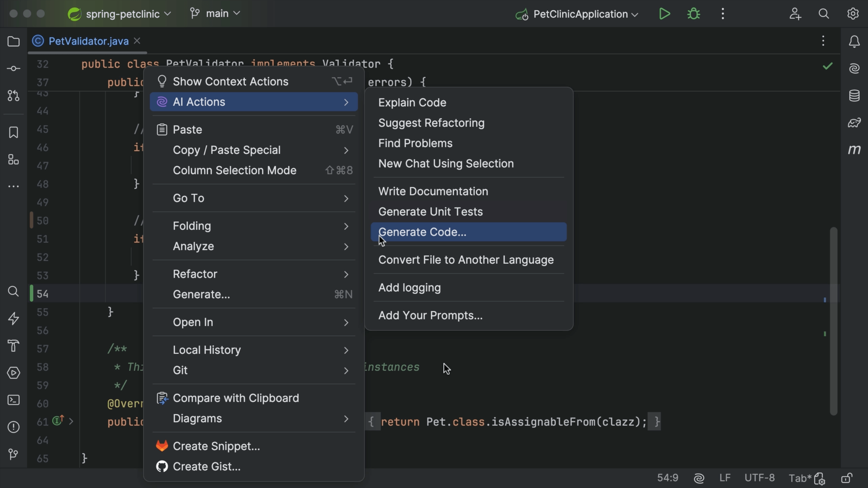Open the Commit tool window
Viewport: 868px width, 488px height.
click(13, 68)
